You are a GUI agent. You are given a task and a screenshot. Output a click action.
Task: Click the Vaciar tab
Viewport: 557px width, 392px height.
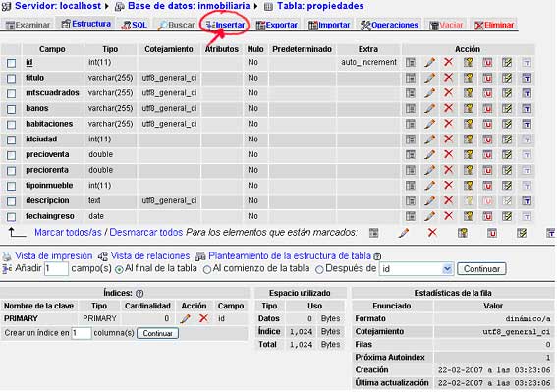click(446, 25)
